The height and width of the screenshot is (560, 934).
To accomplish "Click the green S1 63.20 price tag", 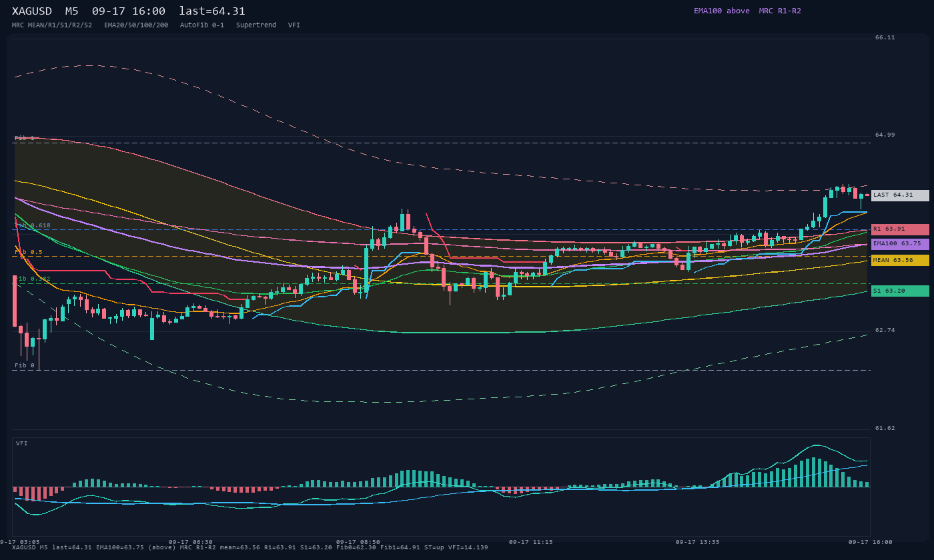I will click(x=900, y=291).
